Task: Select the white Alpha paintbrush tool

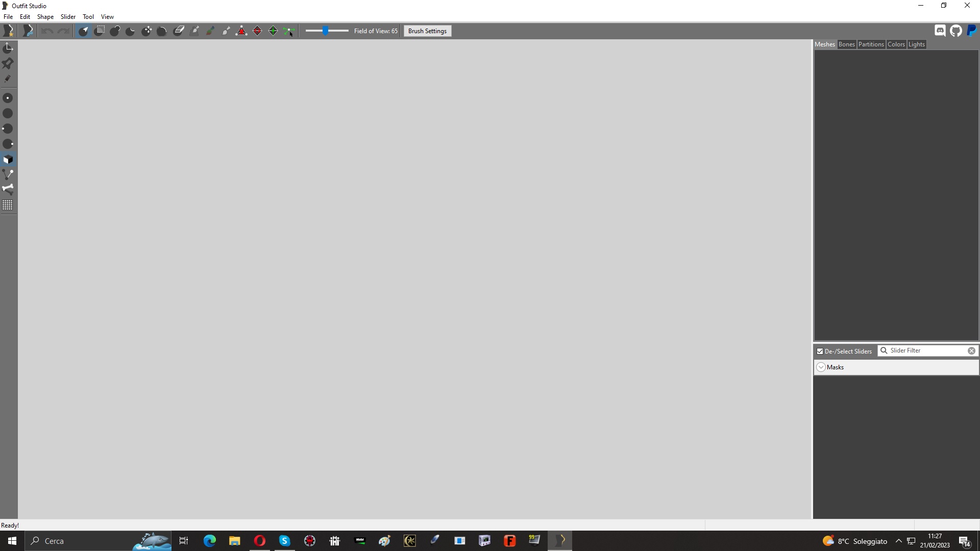Action: click(226, 31)
